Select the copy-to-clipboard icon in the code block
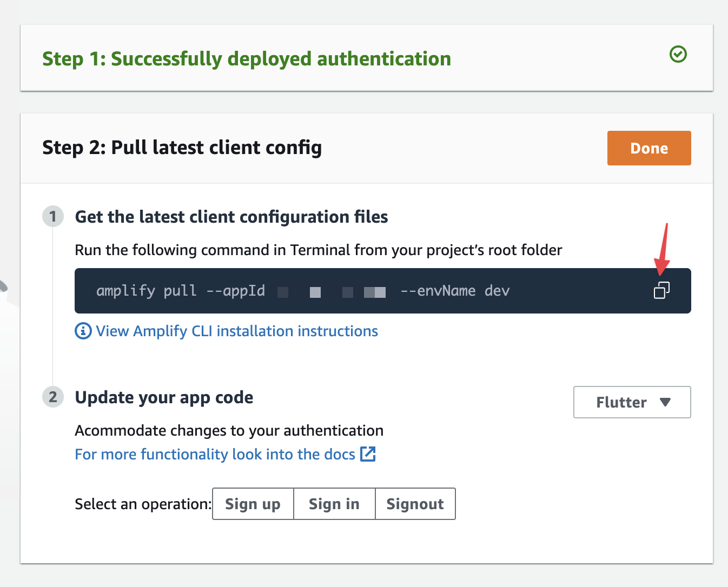Image resolution: width=728 pixels, height=587 pixels. pyautogui.click(x=661, y=290)
